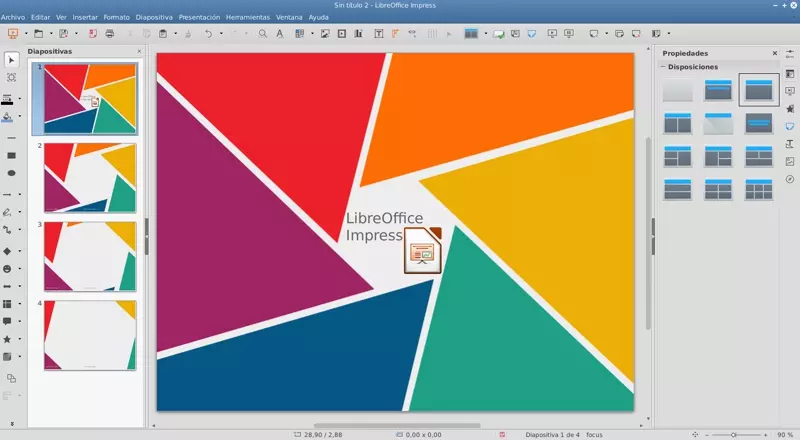
Task: Click the Insert Chart icon
Action: tap(359, 34)
